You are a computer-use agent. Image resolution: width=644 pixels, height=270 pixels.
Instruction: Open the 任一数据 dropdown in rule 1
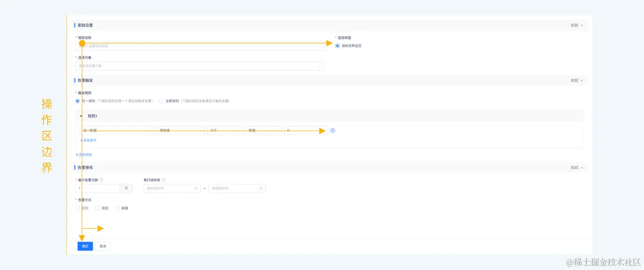click(117, 130)
